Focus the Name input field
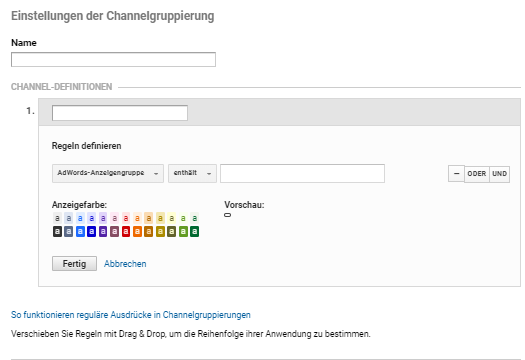 click(113, 59)
